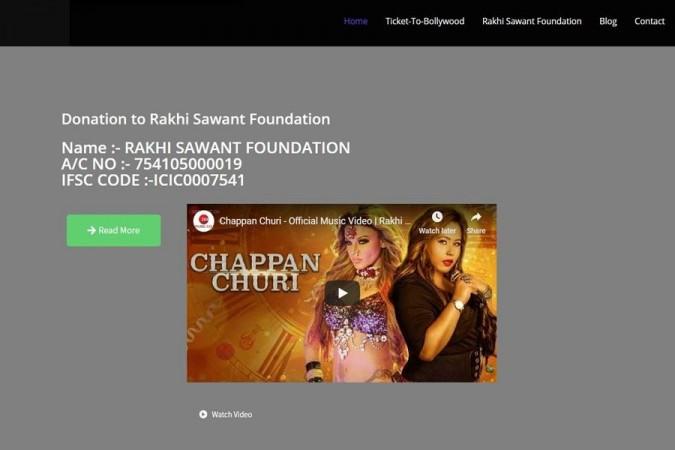The image size is (675, 450).
Task: Click the play-circle icon beside Watch Video
Action: (x=203, y=414)
